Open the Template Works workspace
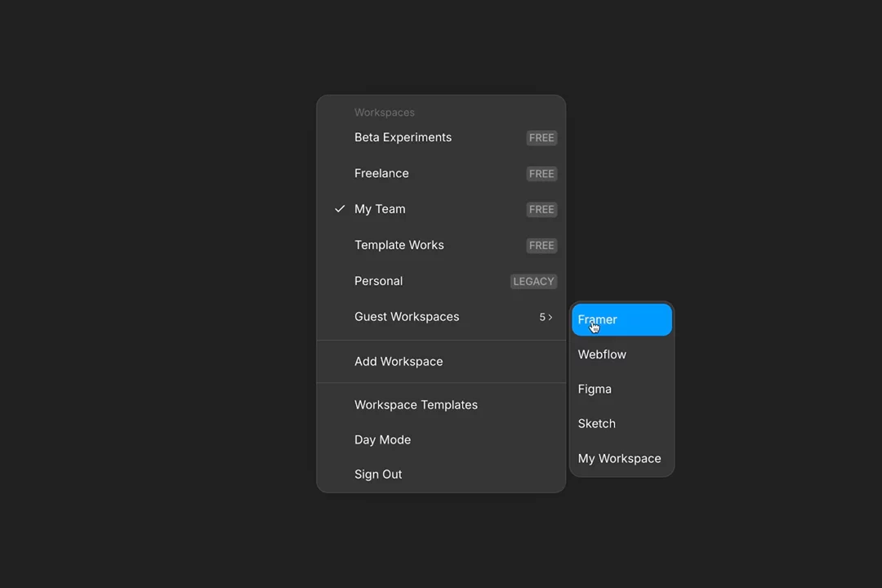 (x=441, y=245)
